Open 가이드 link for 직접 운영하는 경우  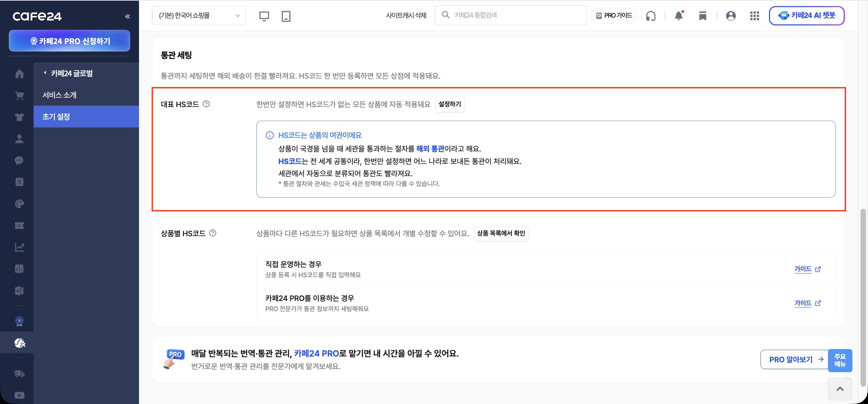pos(807,269)
